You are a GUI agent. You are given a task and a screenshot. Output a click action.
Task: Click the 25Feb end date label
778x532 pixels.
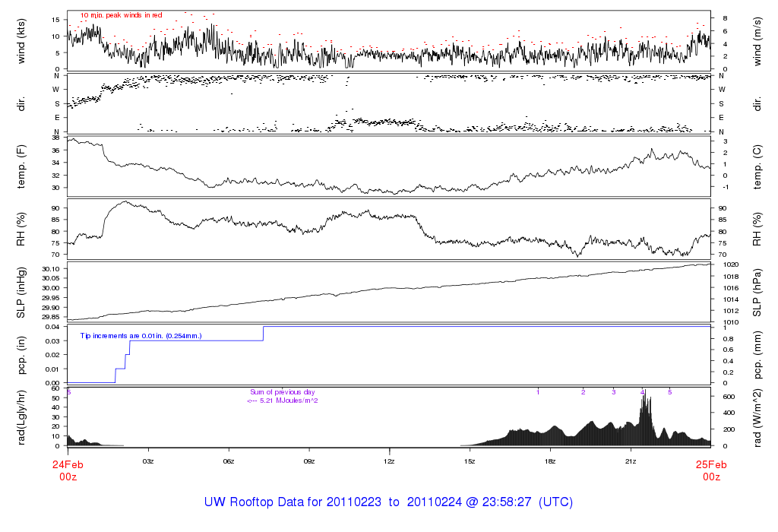(x=710, y=464)
